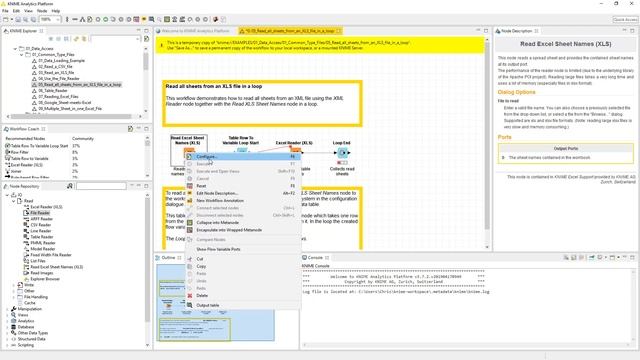Collapse the Read folder in Node Repository
The image size is (640, 360).
[x=14, y=201]
